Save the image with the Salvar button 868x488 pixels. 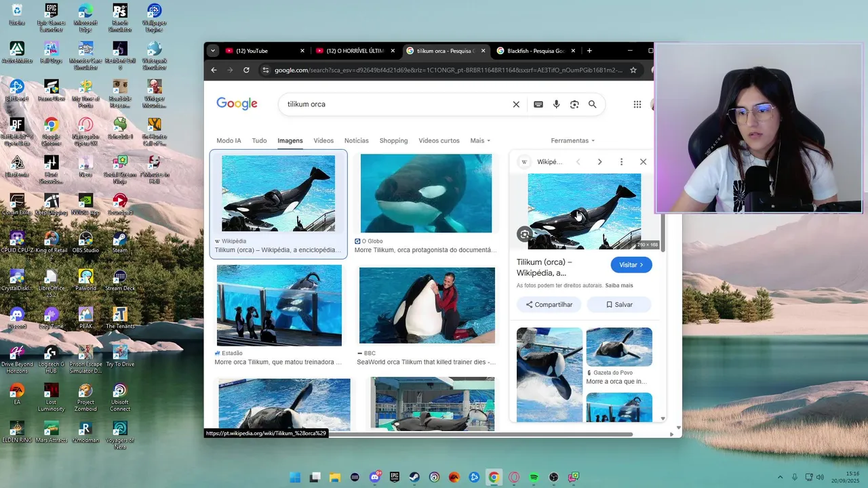coord(619,305)
